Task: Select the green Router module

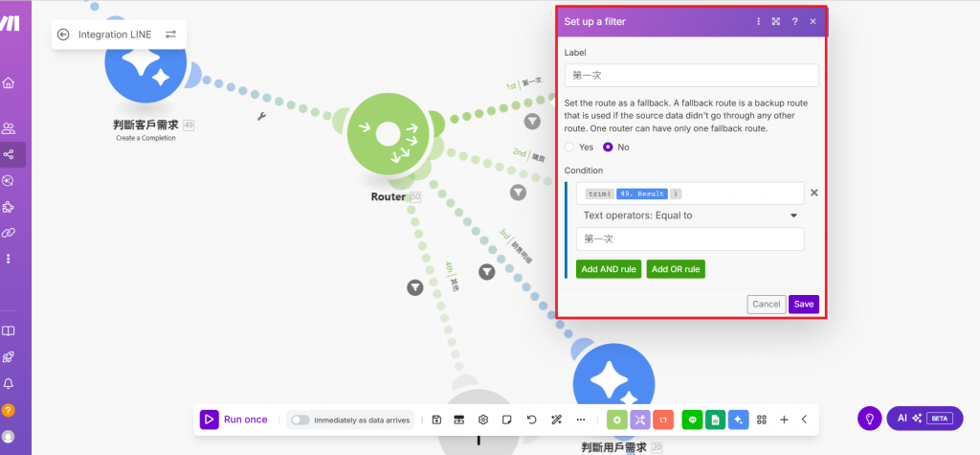Action: tap(388, 133)
